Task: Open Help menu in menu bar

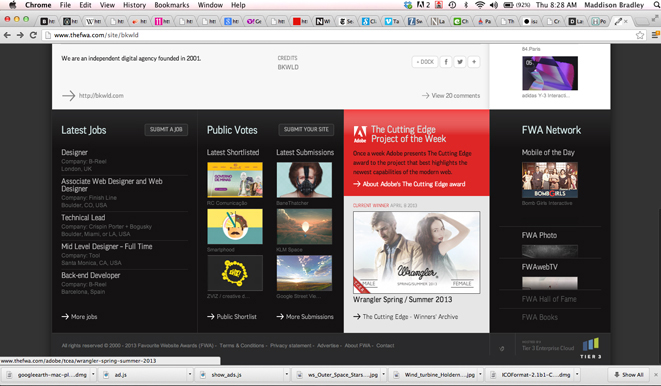Action: (238, 5)
